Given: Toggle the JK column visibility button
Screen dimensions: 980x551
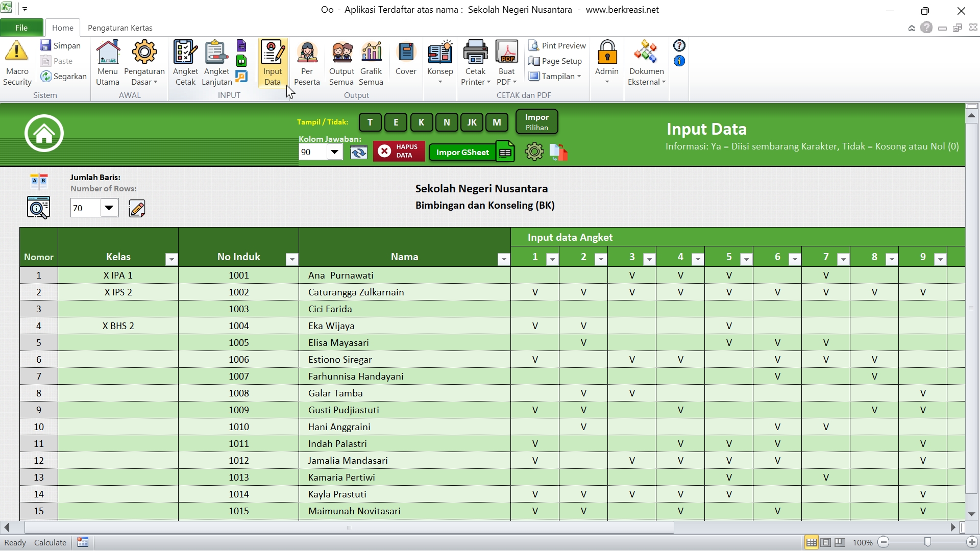Looking at the screenshot, I should tap(472, 122).
